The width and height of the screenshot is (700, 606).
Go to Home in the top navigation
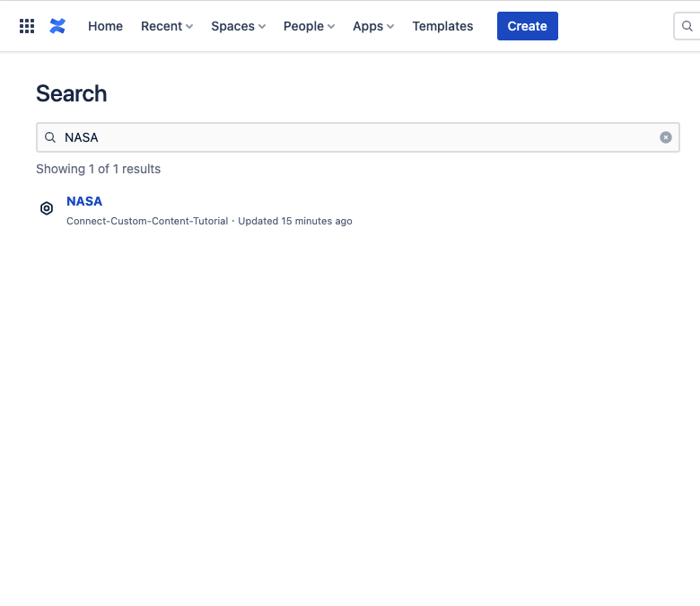105,26
